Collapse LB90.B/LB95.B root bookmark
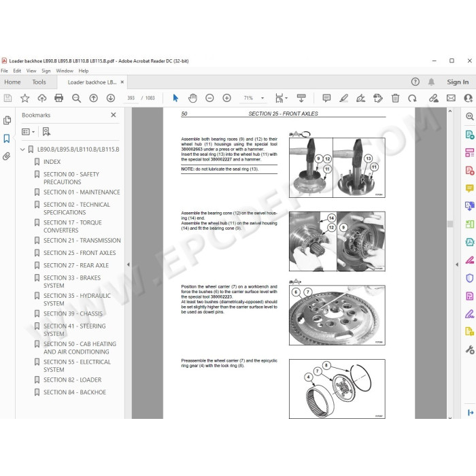The width and height of the screenshot is (476, 476). (22, 150)
